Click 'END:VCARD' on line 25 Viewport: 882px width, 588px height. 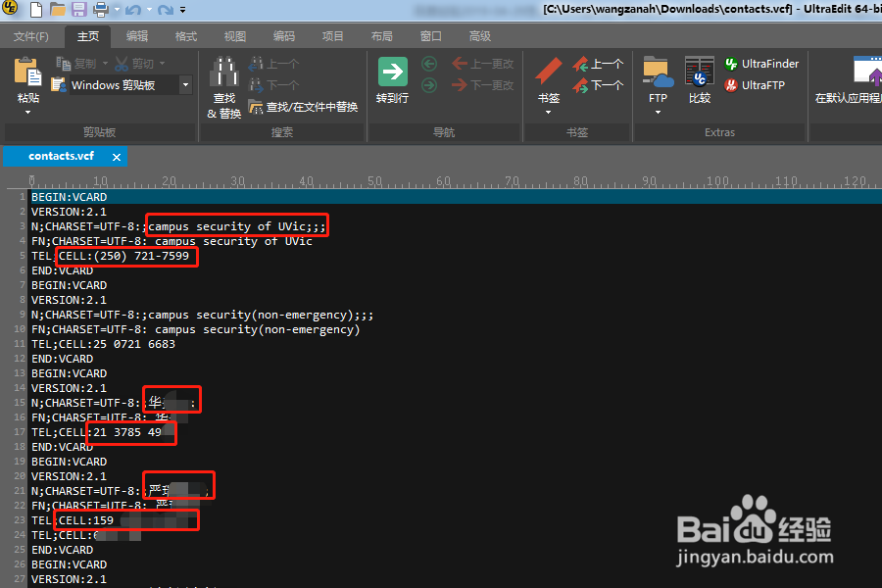pos(62,550)
